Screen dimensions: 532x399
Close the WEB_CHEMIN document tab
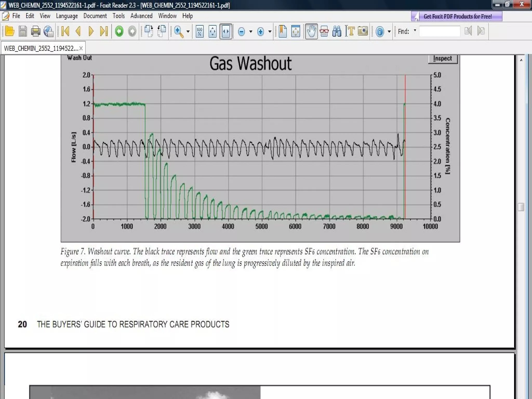81,48
